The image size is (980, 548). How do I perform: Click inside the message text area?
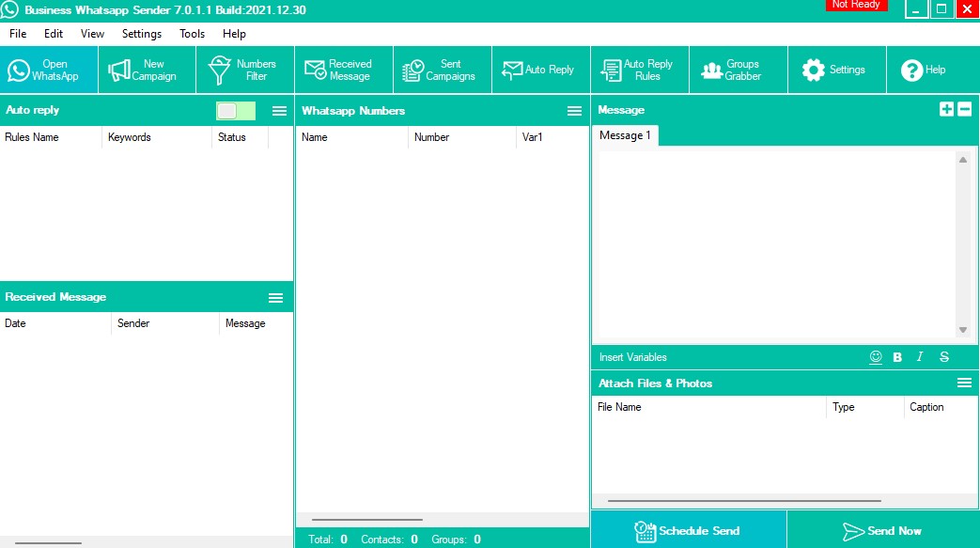point(775,244)
